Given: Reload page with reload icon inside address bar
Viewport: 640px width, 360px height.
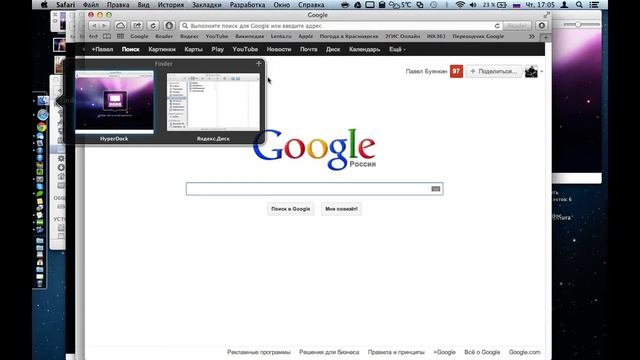Looking at the screenshot, I should [497, 26].
